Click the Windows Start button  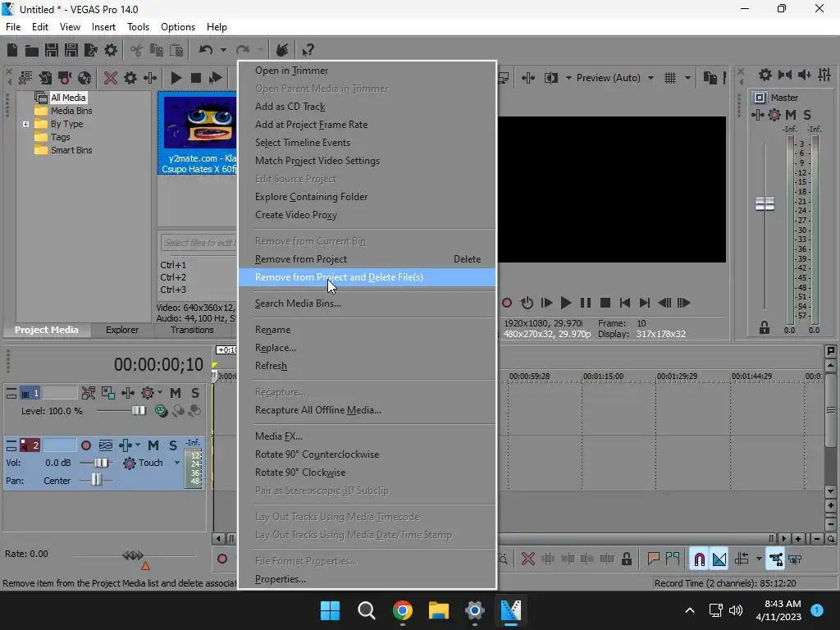click(330, 610)
